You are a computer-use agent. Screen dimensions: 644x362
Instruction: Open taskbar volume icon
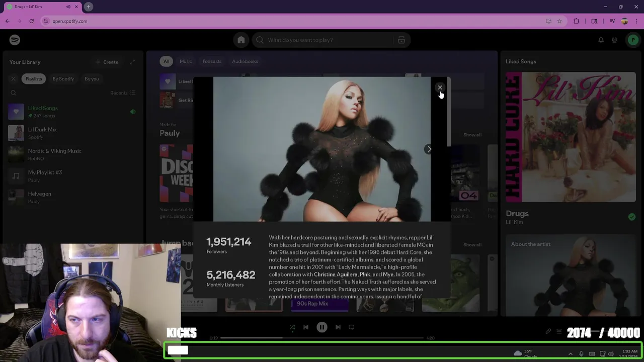tap(611, 354)
